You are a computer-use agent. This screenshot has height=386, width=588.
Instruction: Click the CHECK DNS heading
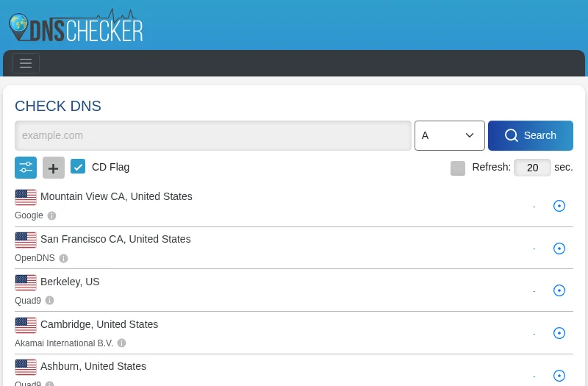tap(58, 106)
